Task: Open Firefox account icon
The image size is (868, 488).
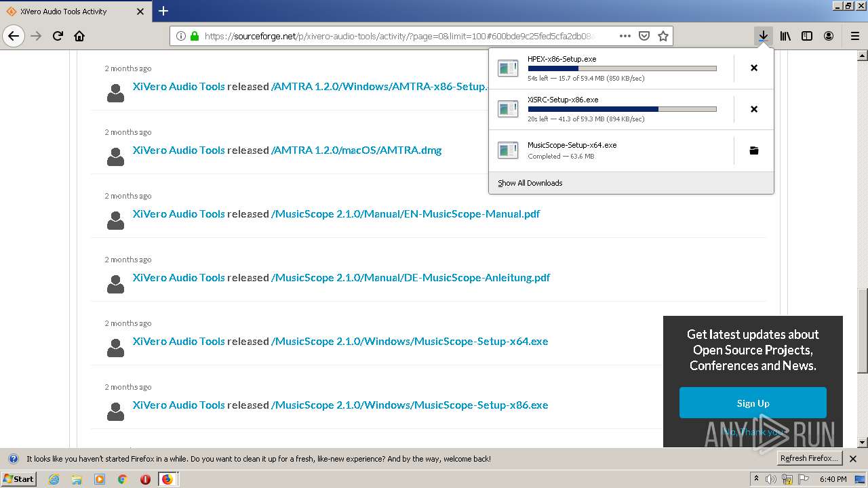Action: pos(829,36)
